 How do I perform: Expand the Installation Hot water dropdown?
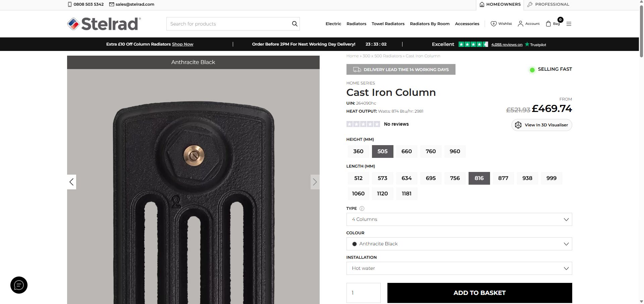459,268
